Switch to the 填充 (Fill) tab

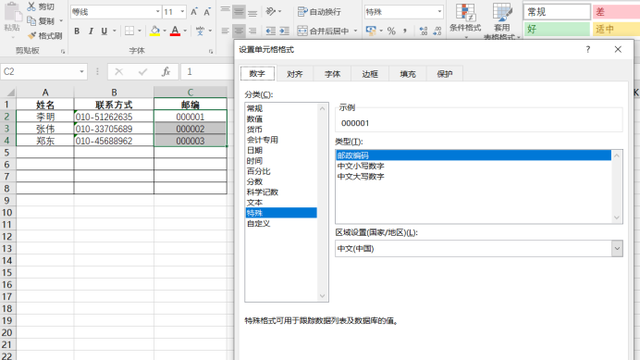click(407, 74)
